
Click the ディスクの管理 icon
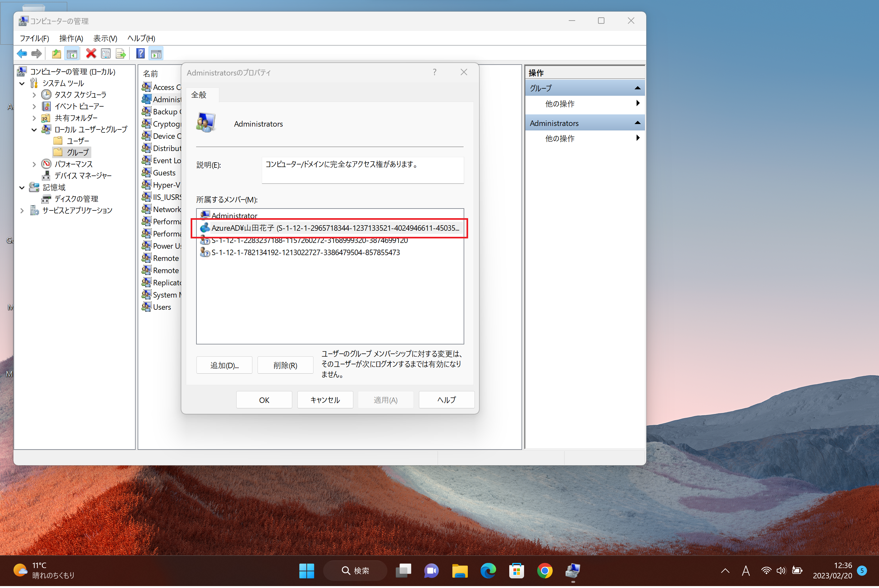click(x=49, y=198)
